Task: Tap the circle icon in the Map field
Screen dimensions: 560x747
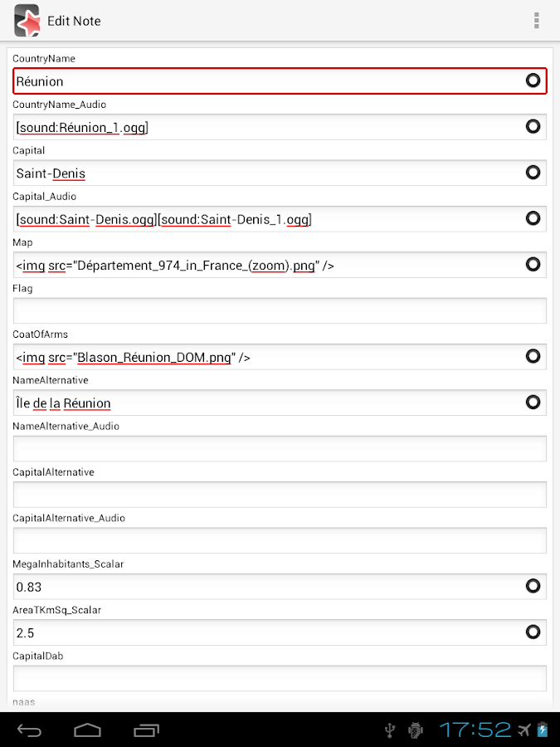Action: pyautogui.click(x=533, y=265)
